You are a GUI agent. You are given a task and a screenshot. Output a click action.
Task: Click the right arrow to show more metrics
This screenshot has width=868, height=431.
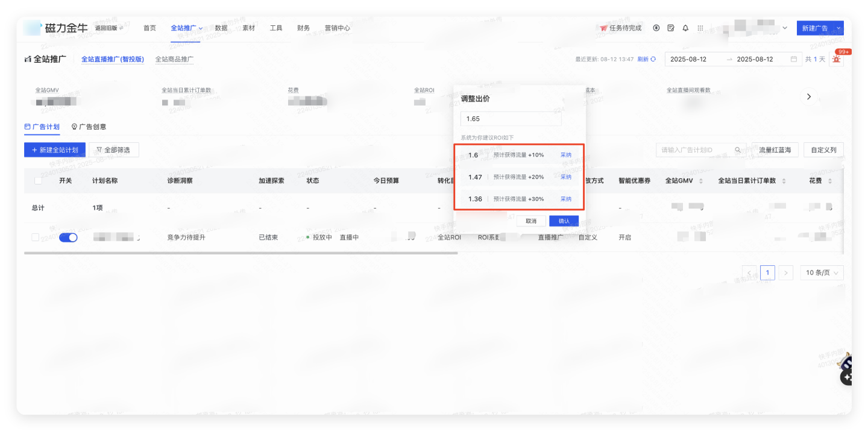click(x=809, y=96)
